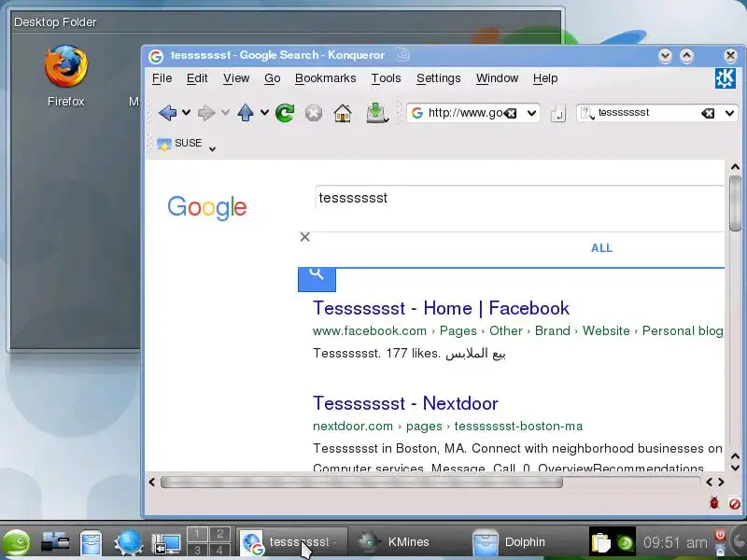Click the Google search magnifier button
This screenshot has width=747, height=560.
(317, 279)
